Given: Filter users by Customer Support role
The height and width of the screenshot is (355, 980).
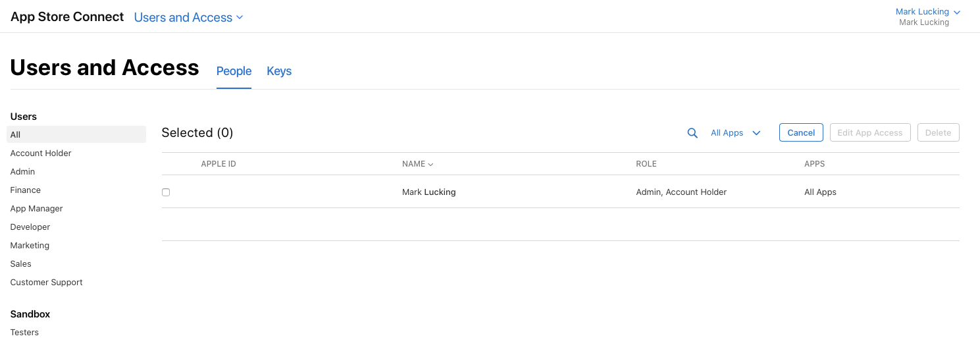Looking at the screenshot, I should click(47, 283).
